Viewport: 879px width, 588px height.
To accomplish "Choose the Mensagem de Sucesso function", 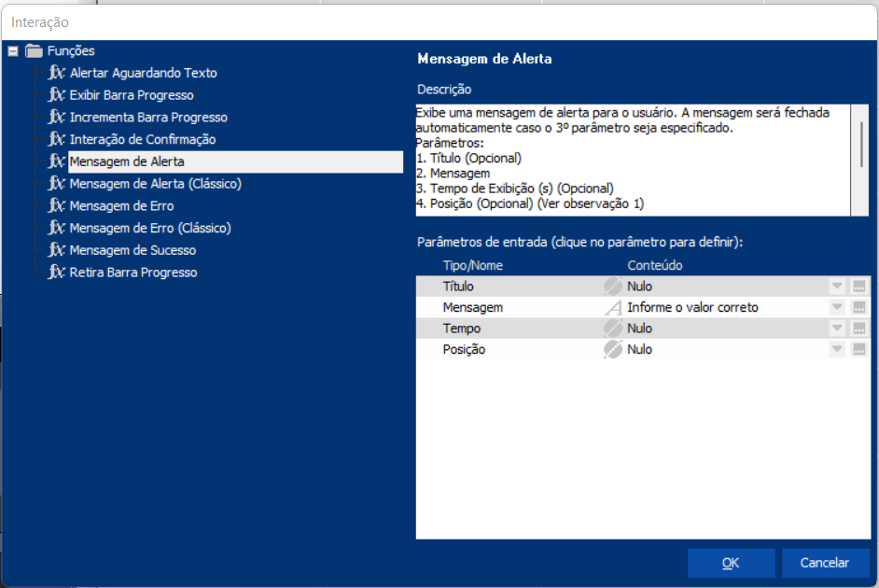I will [x=133, y=250].
